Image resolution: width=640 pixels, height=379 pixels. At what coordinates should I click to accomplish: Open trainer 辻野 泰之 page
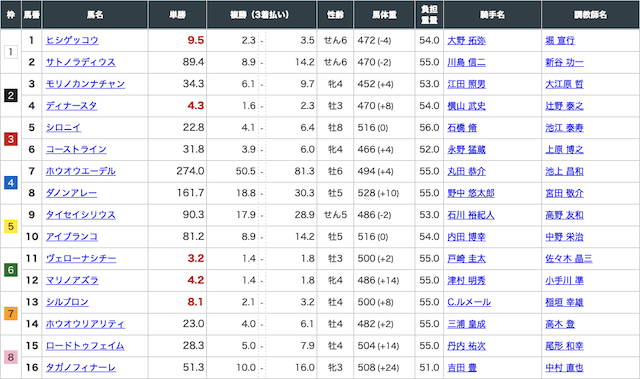click(x=564, y=106)
